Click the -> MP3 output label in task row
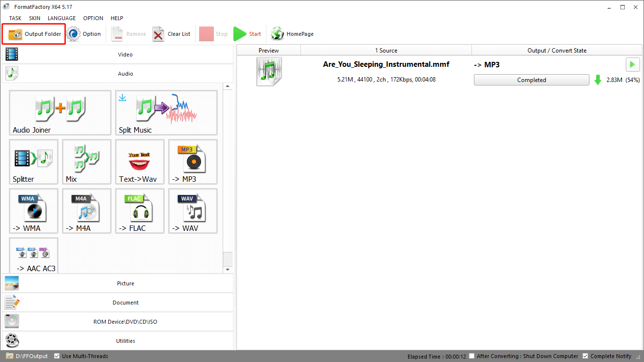The image size is (644, 362). (x=487, y=64)
